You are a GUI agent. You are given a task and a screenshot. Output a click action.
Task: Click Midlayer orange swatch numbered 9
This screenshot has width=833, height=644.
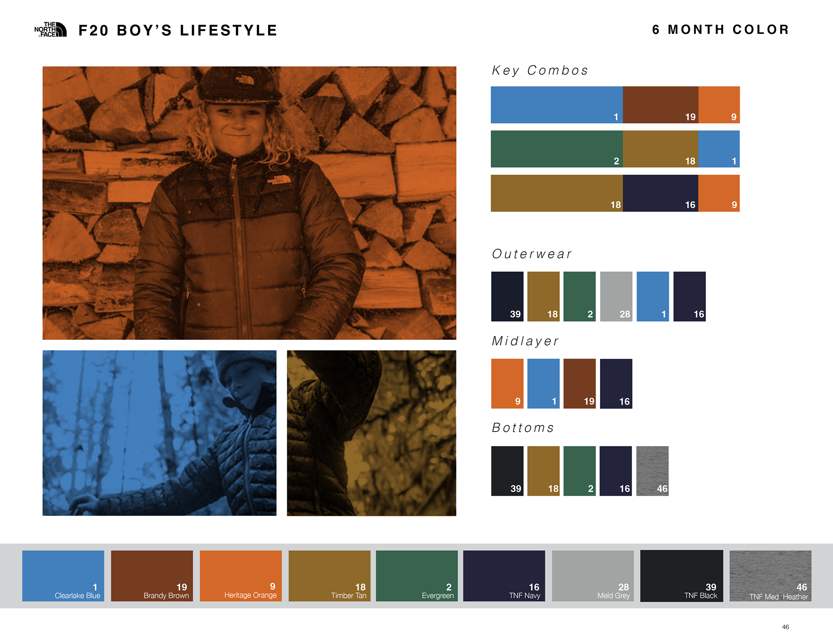point(507,384)
